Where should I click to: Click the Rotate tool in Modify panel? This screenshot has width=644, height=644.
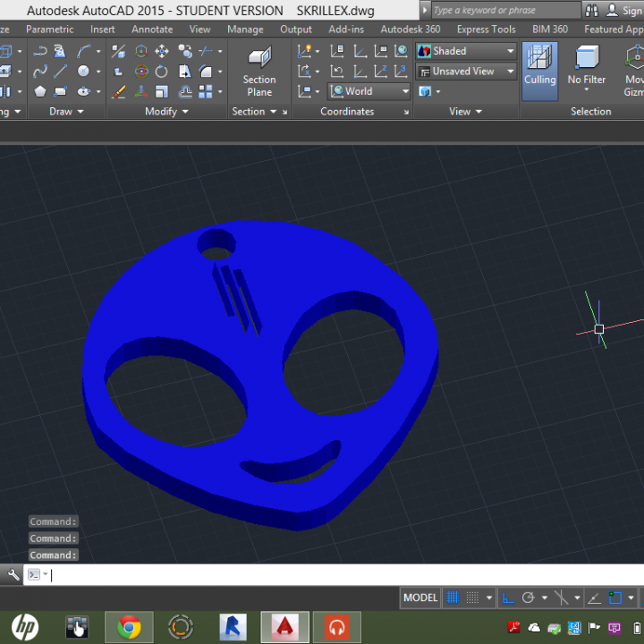[161, 72]
